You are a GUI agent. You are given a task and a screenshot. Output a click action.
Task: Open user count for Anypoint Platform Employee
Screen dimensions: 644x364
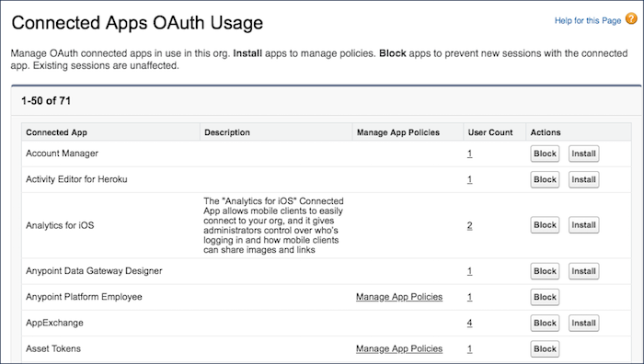(469, 297)
